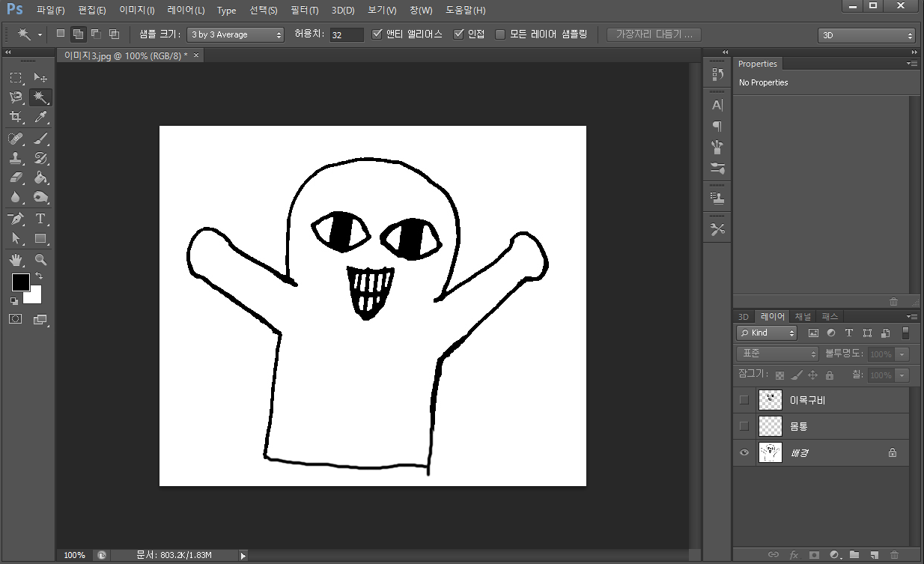
Task: Open the 필터(T) menu
Action: [x=304, y=10]
